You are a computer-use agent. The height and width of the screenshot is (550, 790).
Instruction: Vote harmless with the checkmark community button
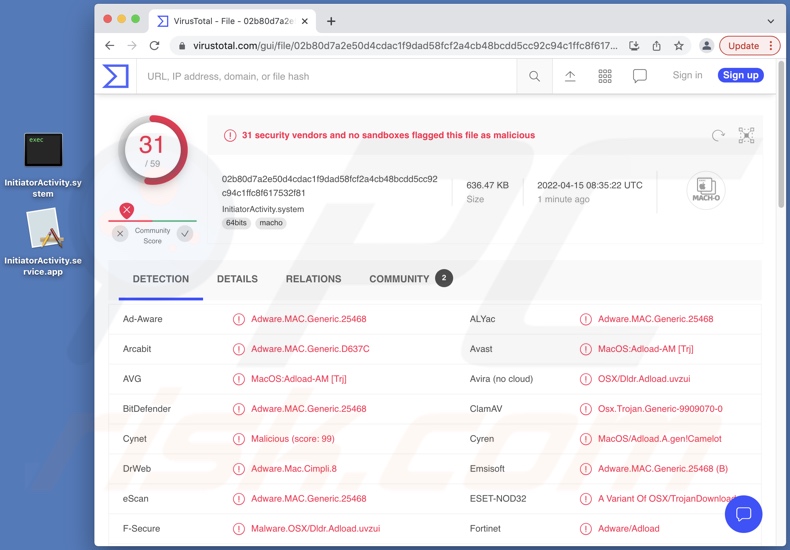point(185,234)
